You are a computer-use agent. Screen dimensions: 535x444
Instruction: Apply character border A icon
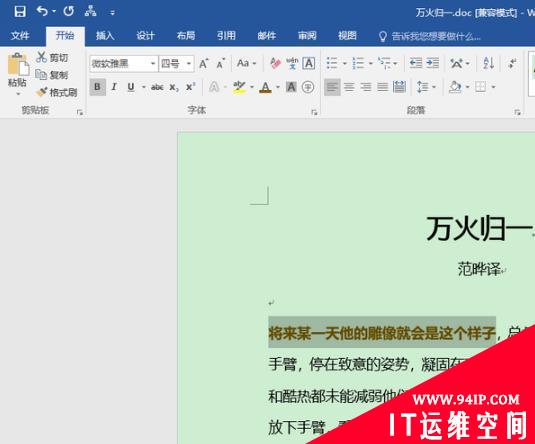(x=309, y=63)
